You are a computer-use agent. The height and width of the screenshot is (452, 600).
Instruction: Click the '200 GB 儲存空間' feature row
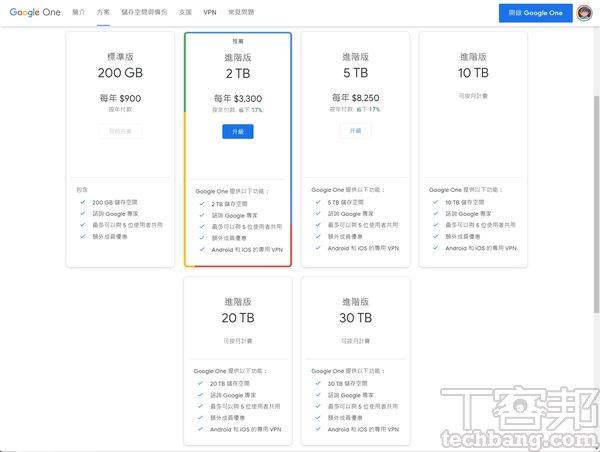tap(114, 202)
